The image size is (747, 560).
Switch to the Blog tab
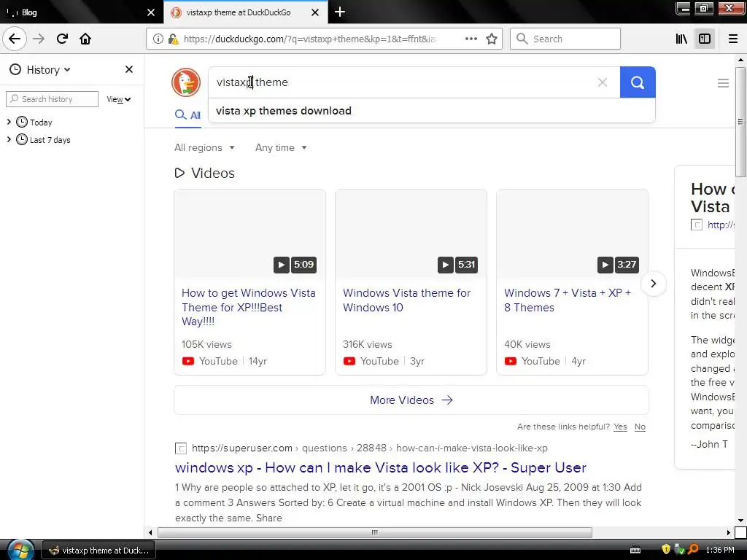(82, 12)
